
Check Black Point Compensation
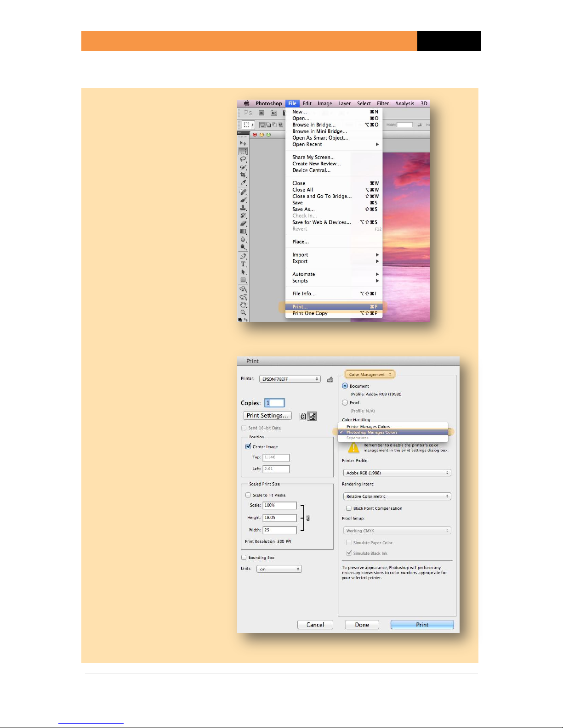[349, 508]
